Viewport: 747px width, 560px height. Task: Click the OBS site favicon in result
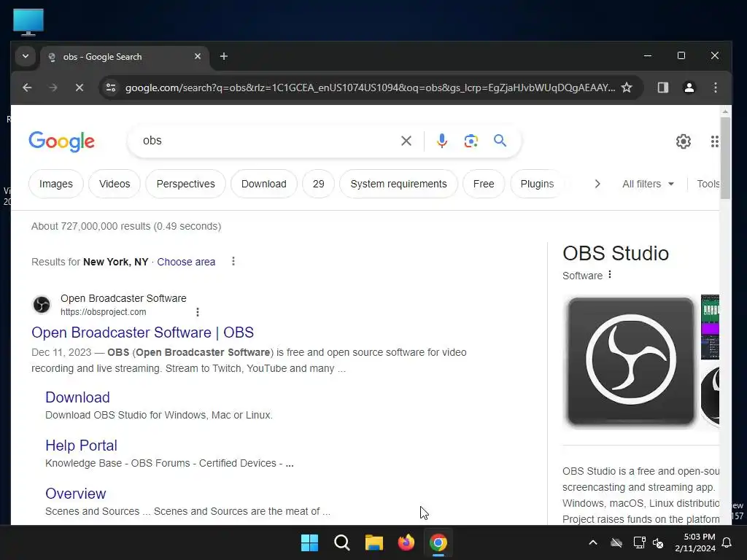click(x=42, y=305)
